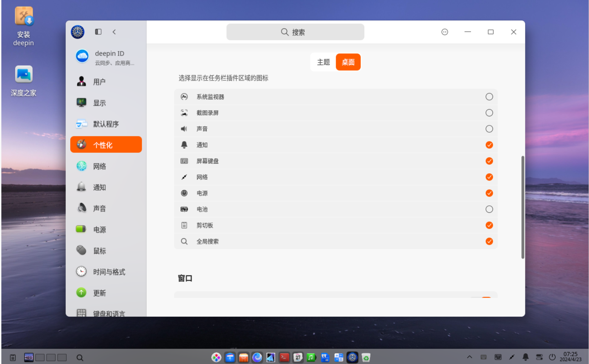
Task: Collapse the settings sidebar with the back chevron
Action: click(x=114, y=32)
